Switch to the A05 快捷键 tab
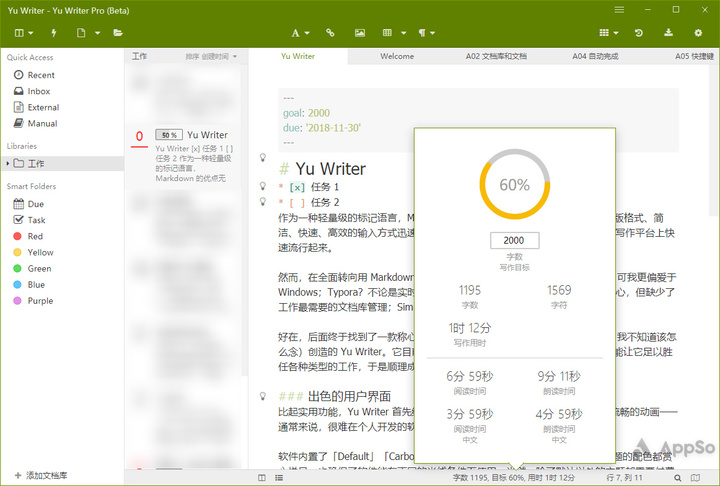The image size is (720, 486). coord(693,56)
